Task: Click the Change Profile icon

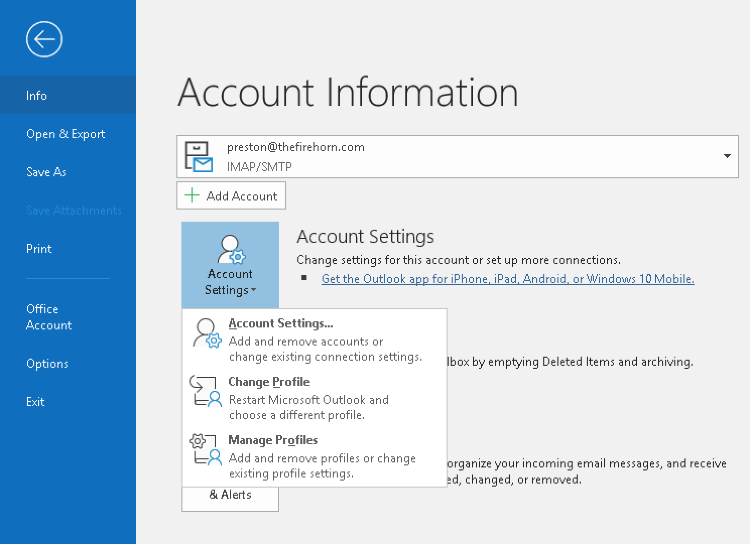Action: (206, 391)
